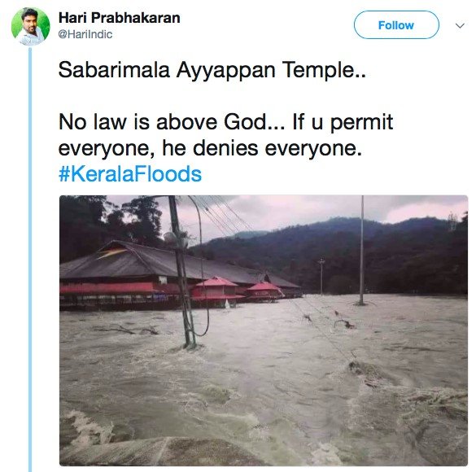Open the #KeralaFloods hashtag
This screenshot has width=476, height=472.
pyautogui.click(x=130, y=174)
